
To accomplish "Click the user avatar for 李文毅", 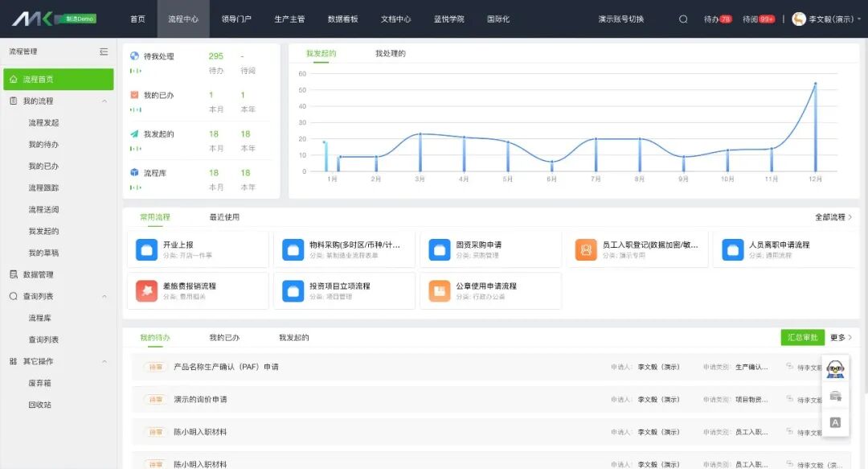I will tap(799, 19).
